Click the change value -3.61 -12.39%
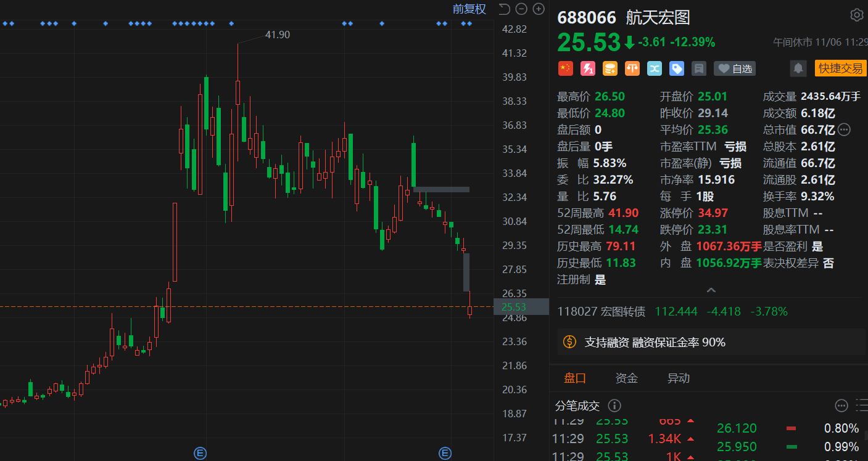Image resolution: width=868 pixels, height=461 pixels. (677, 42)
